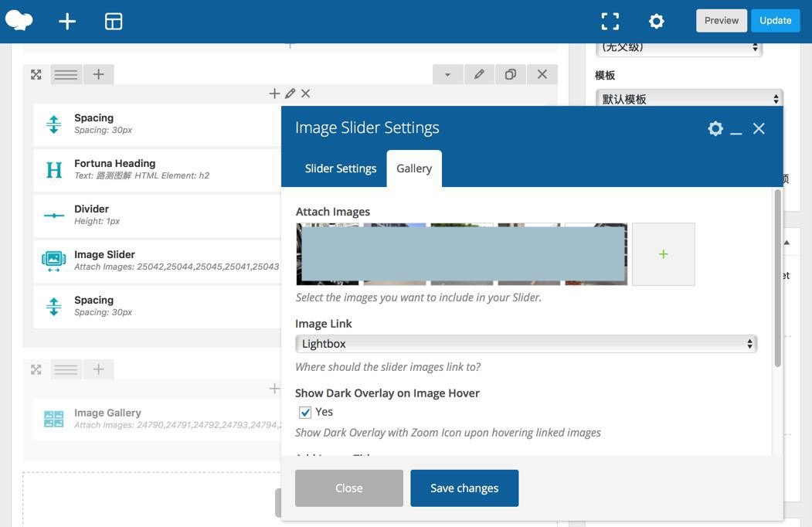Image resolution: width=812 pixels, height=527 pixels.
Task: Click the Image Slider element block
Action: [x=155, y=260]
